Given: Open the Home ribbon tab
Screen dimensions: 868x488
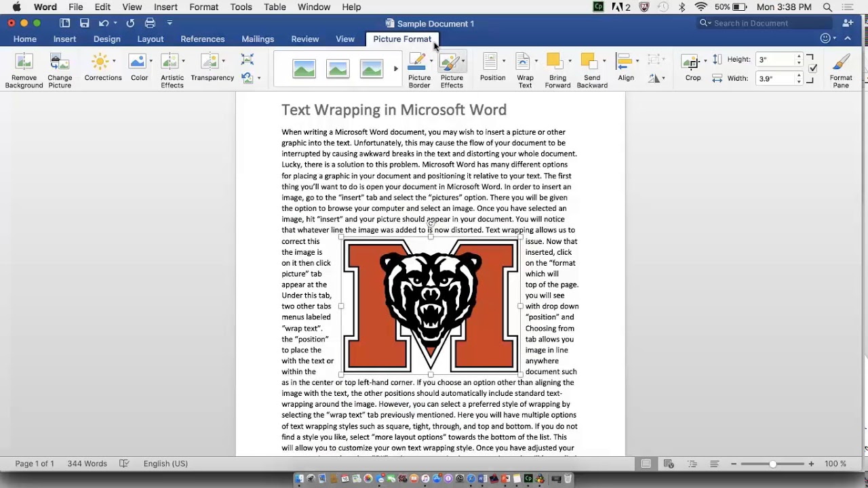Looking at the screenshot, I should tap(25, 39).
